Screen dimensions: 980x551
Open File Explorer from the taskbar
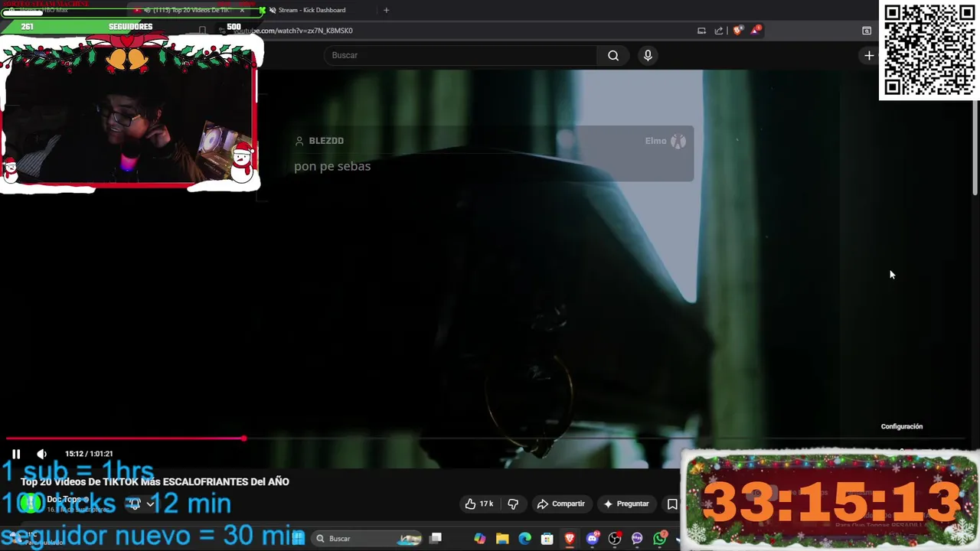coord(502,539)
